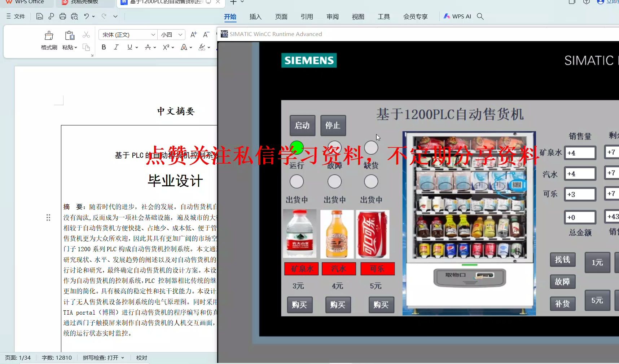The image size is (619, 364).
Task: Open the 文件 hamburger menu
Action: pos(16,16)
